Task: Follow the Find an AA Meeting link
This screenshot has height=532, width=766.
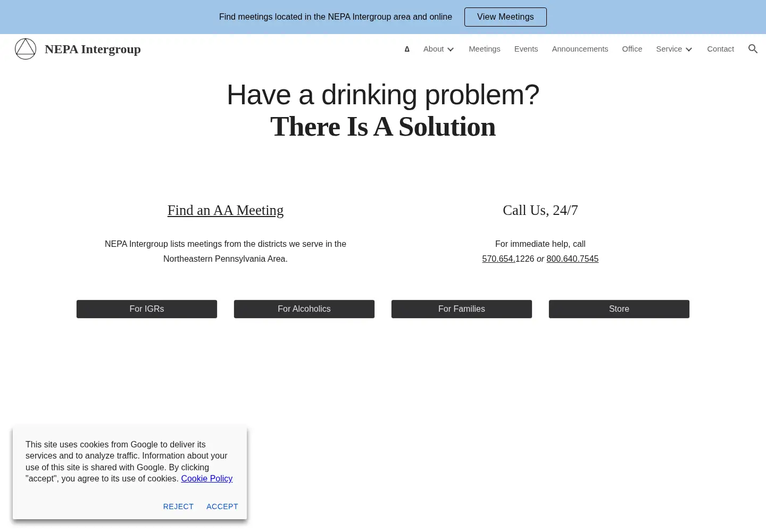Action: click(x=226, y=210)
